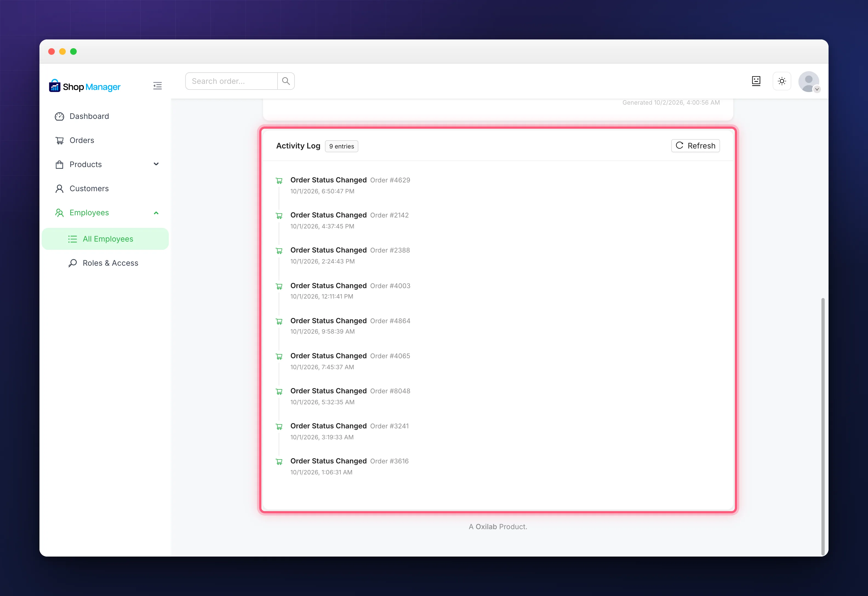Click timestamp 10/1/2026, 12:11:41 PM

322,297
